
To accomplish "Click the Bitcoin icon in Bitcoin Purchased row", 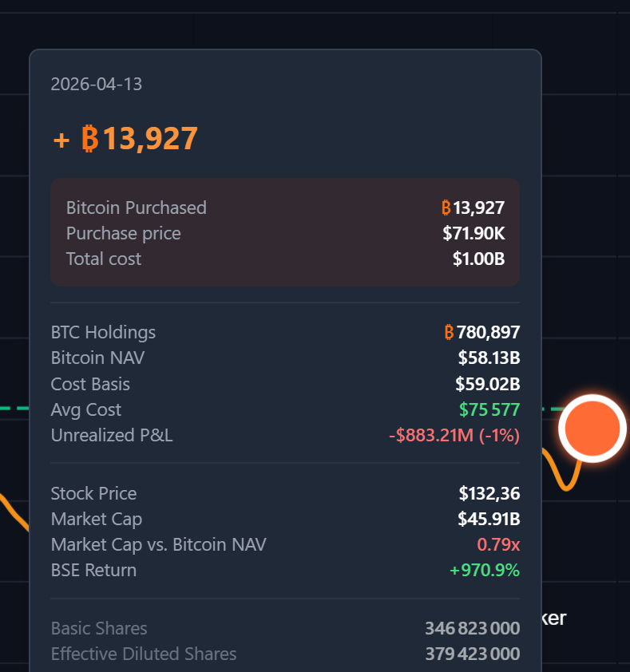I will [446, 208].
